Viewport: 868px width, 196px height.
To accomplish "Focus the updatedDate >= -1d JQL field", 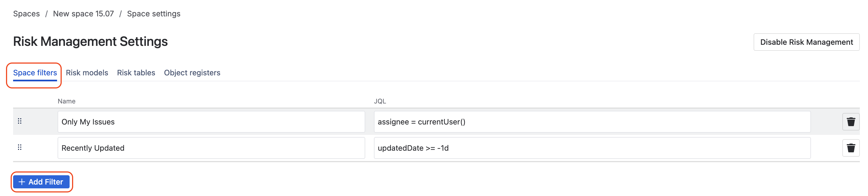I will coord(592,148).
